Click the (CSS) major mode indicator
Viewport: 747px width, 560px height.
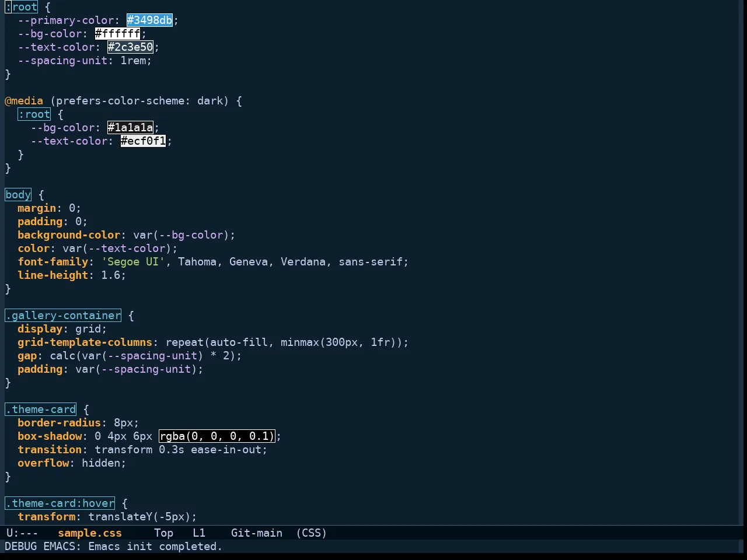pyautogui.click(x=311, y=533)
